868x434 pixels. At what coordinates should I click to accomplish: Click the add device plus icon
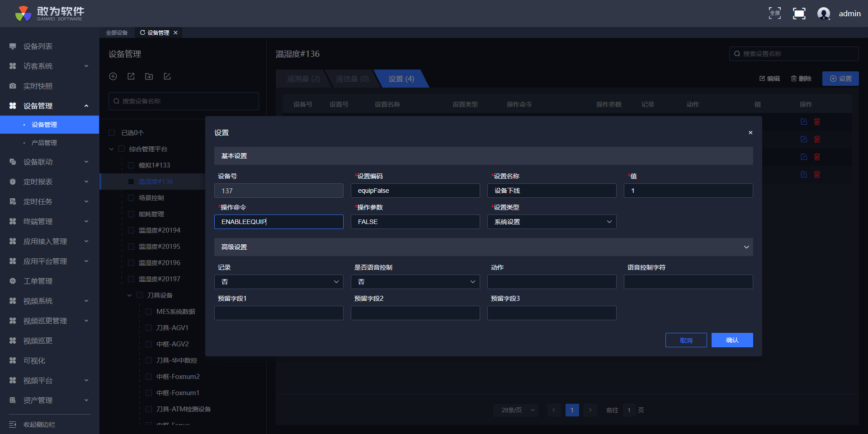pos(113,76)
